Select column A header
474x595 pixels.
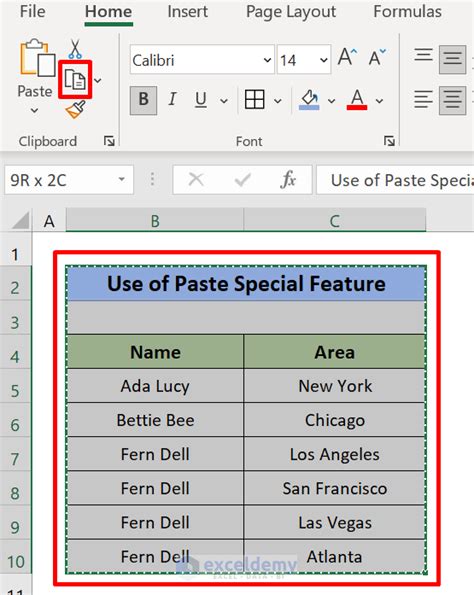pos(49,220)
